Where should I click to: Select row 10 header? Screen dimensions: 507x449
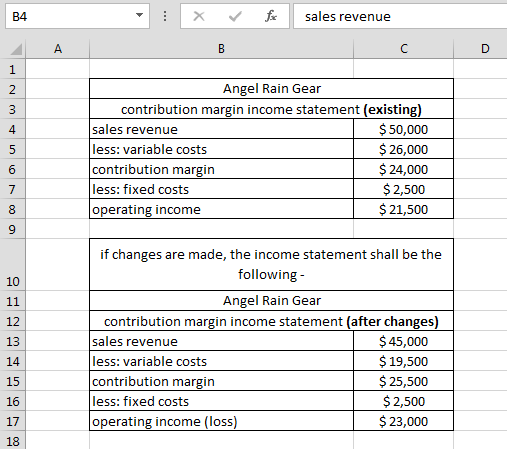tap(12, 265)
